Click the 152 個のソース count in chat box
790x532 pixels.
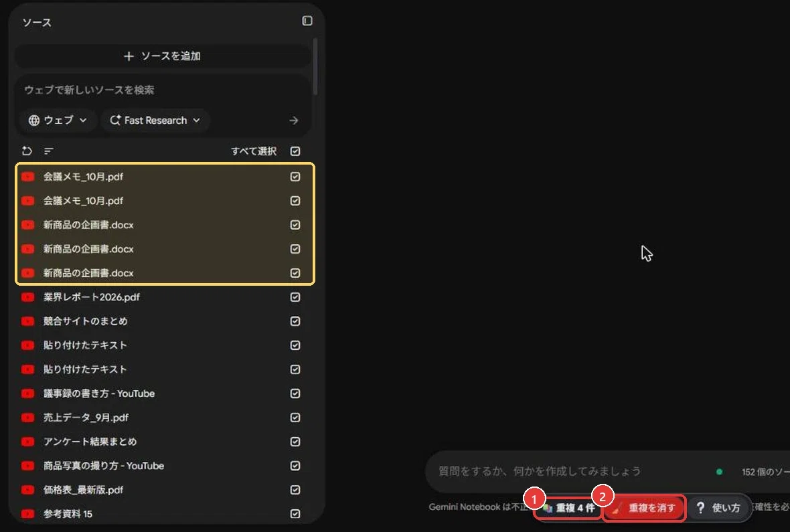click(x=765, y=472)
